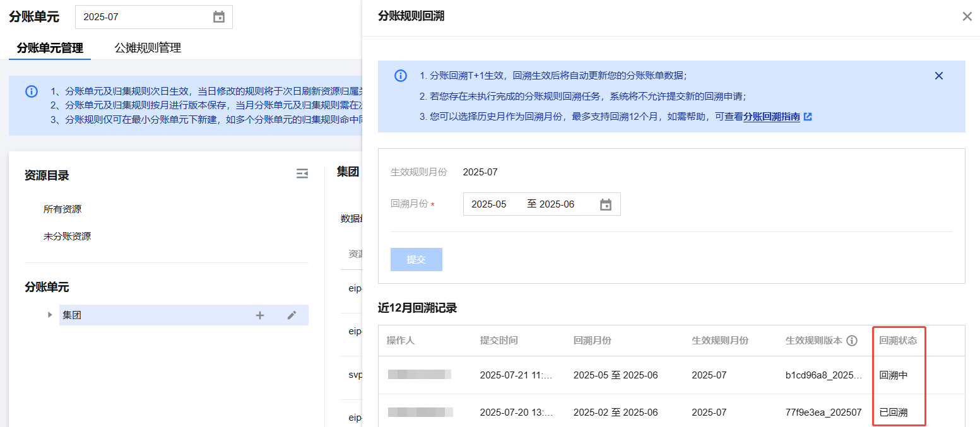The height and width of the screenshot is (427, 980).
Task: Click the 2025-05 start month field
Action: coord(489,204)
